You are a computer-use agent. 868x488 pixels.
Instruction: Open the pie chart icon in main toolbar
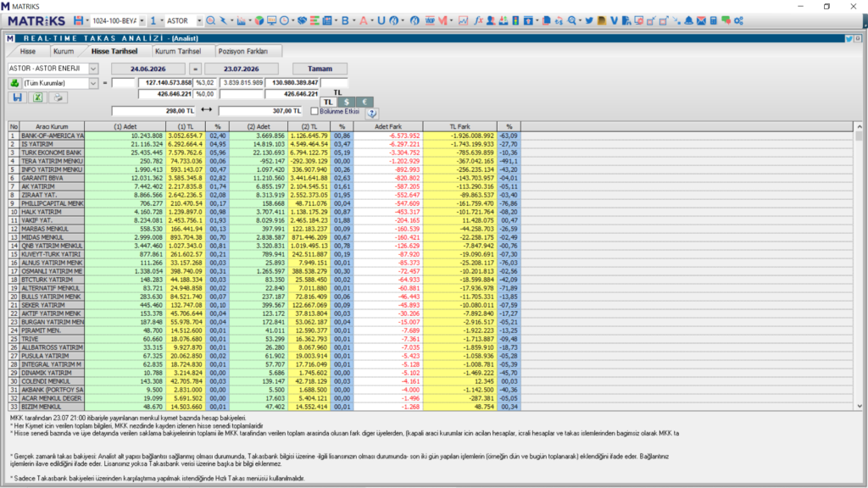click(259, 20)
